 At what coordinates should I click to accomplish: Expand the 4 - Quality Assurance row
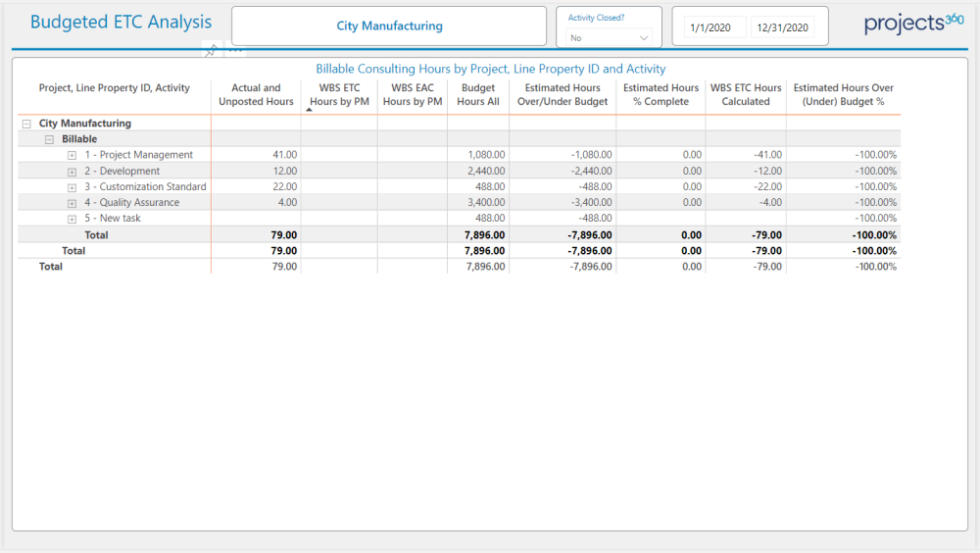pos(72,203)
